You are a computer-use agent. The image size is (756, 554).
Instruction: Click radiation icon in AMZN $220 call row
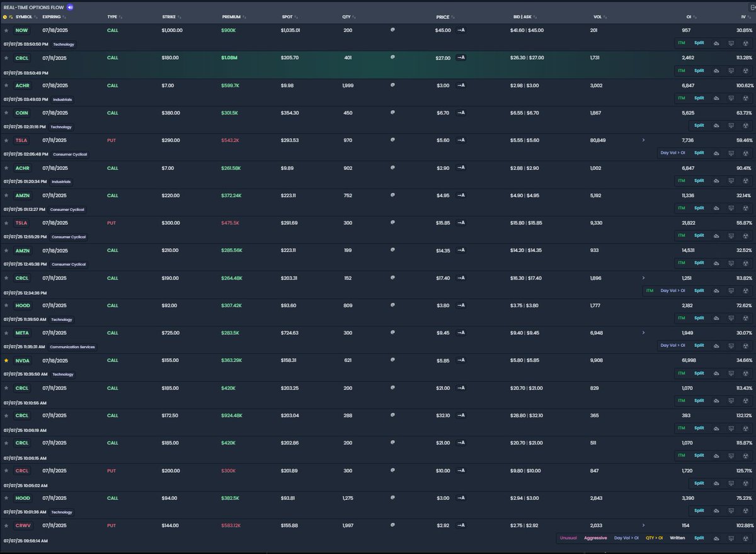pyautogui.click(x=746, y=208)
